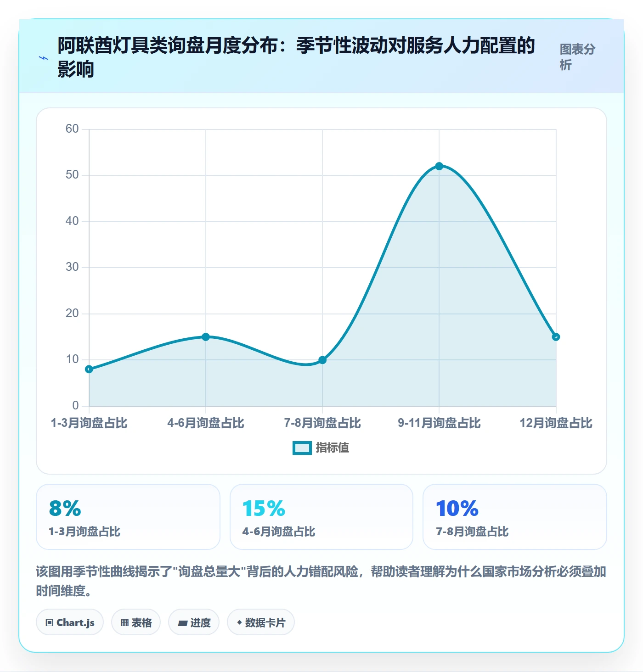Click the 1-3月询盘占比 data point on the chart
Viewport: 643px width, 672px height.
tap(89, 369)
